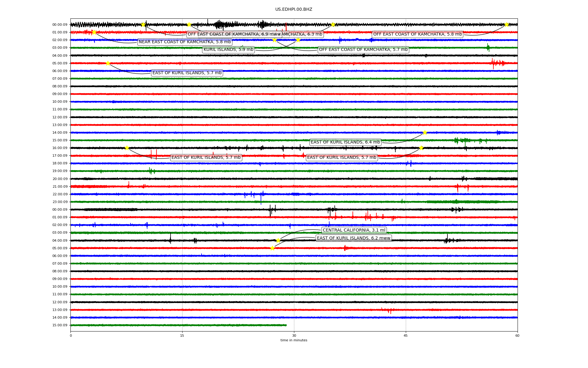Click the 'OFF EAST COAST OF KAMCHATKA, 5.7 mb' annotation
Image resolution: width=588 pixels, height=368 pixels.
click(363, 50)
